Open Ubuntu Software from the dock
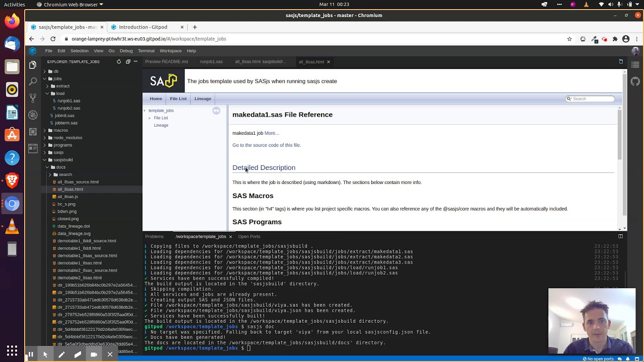This screenshot has width=644, height=362. click(12, 135)
